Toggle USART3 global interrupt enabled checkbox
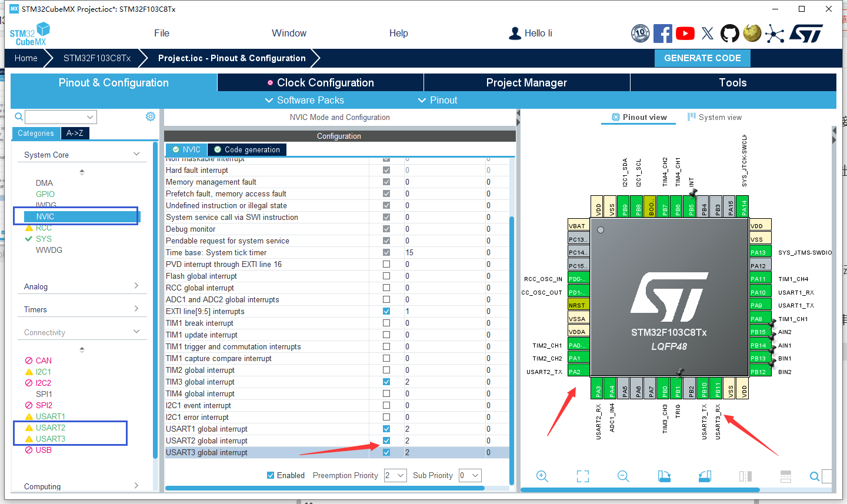 [x=386, y=452]
